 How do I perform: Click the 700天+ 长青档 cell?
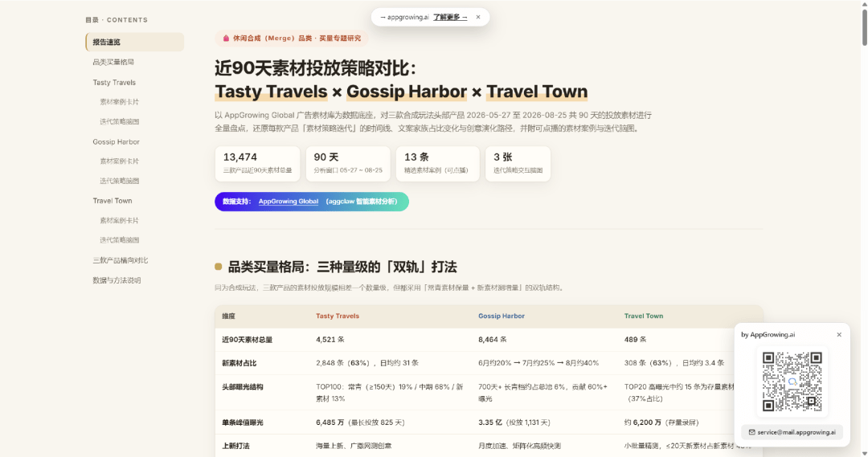coord(543,393)
